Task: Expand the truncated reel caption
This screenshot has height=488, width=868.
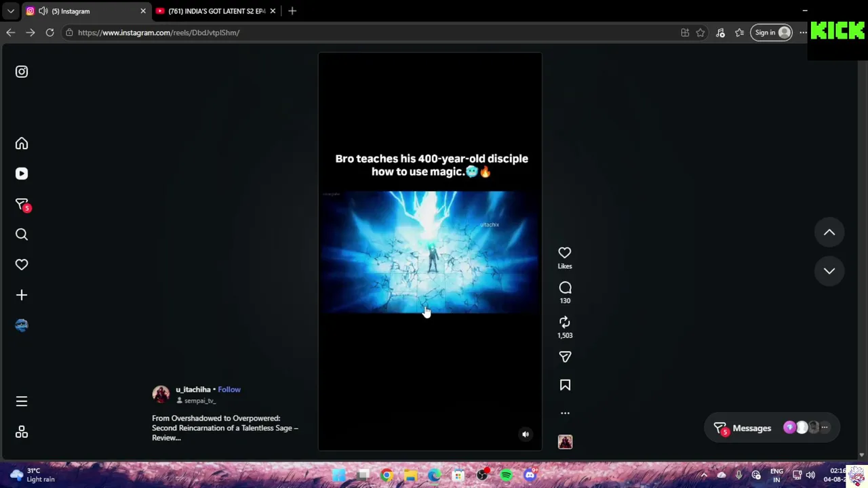Action: click(x=225, y=428)
